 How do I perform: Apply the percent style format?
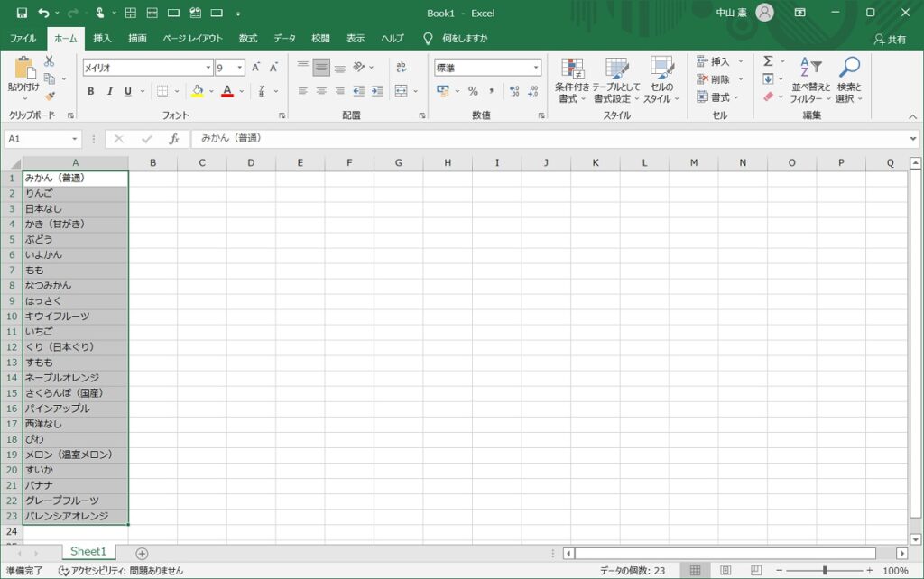click(x=473, y=91)
